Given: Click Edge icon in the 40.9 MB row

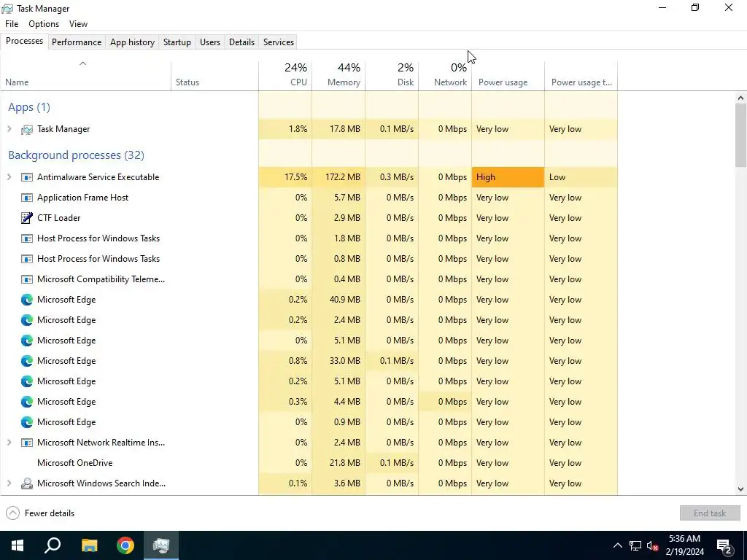Looking at the screenshot, I should tap(27, 300).
